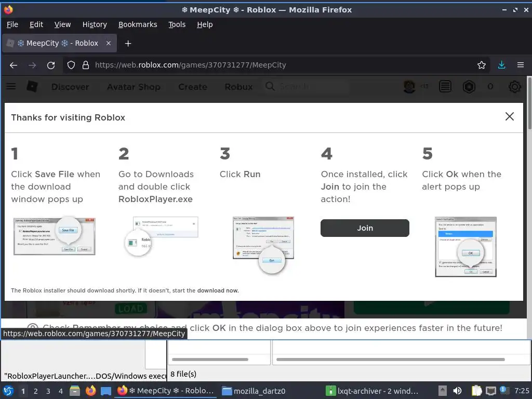Click the Robux hexagon balance icon
This screenshot has width=532, height=399.
469,87
